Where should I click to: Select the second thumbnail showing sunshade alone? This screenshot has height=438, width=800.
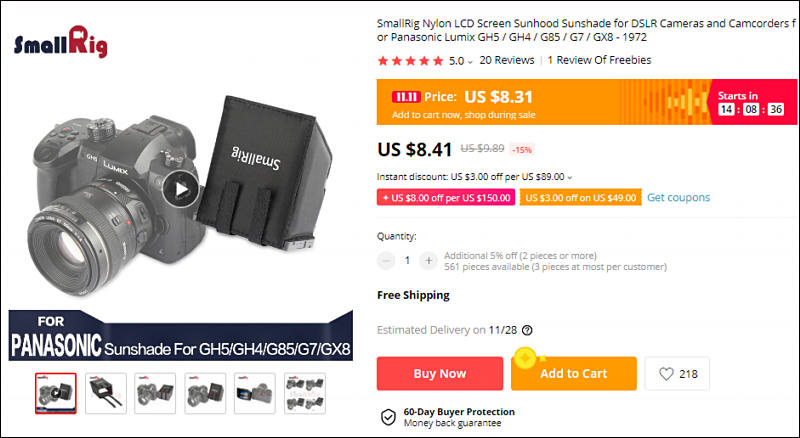coord(106,393)
